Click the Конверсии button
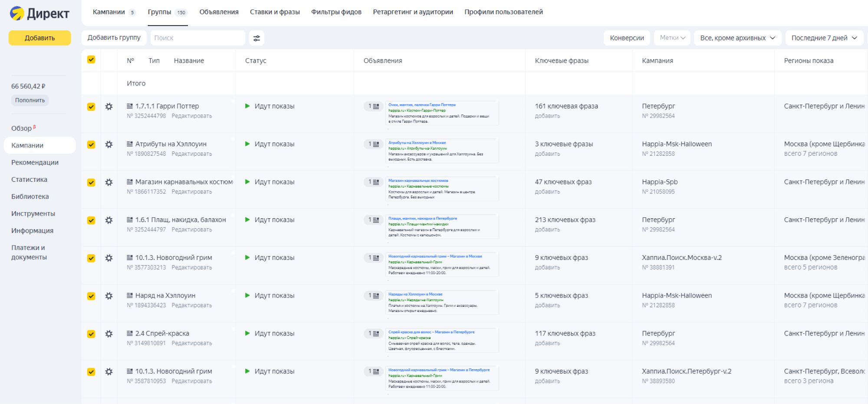Image resolution: width=868 pixels, height=404 pixels. (x=627, y=38)
